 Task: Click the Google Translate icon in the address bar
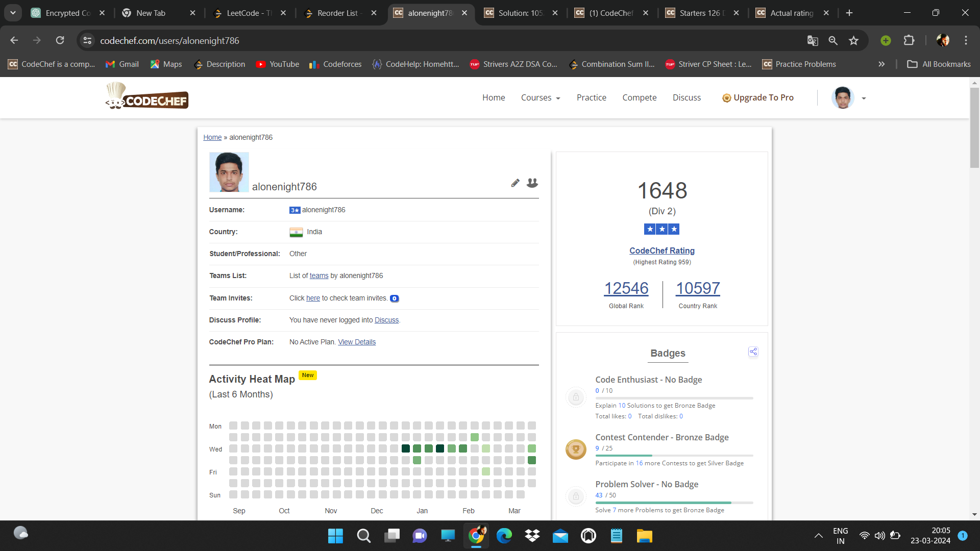[813, 40]
